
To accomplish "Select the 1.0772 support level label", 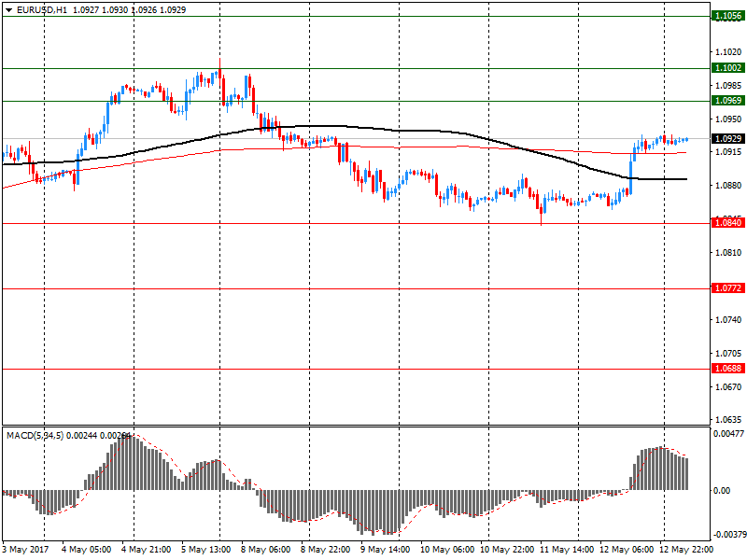I will click(x=728, y=288).
